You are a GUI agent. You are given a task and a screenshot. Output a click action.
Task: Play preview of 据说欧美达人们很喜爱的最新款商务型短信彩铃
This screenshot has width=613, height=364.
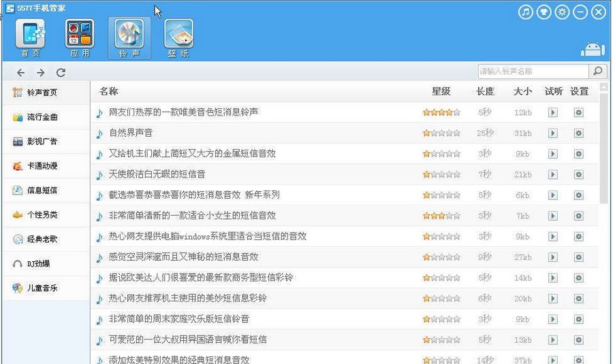coord(553,278)
